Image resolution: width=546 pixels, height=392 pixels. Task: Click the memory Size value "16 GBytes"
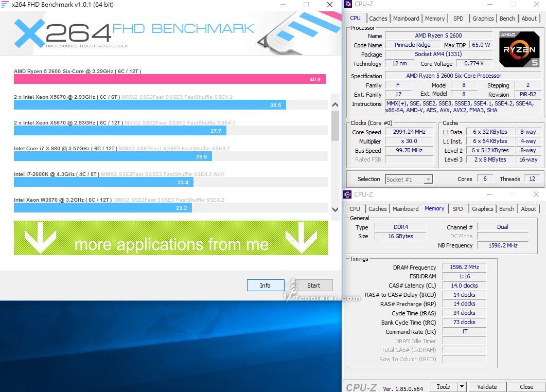tap(401, 236)
